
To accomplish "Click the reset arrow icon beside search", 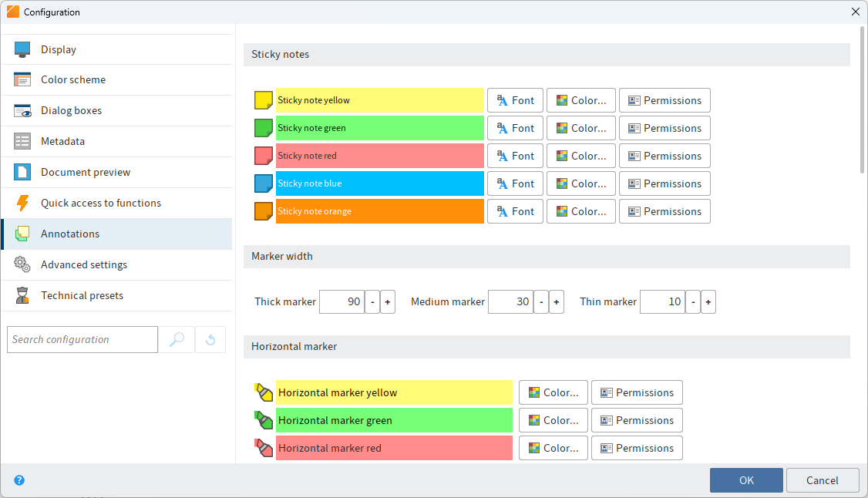I will click(x=210, y=339).
